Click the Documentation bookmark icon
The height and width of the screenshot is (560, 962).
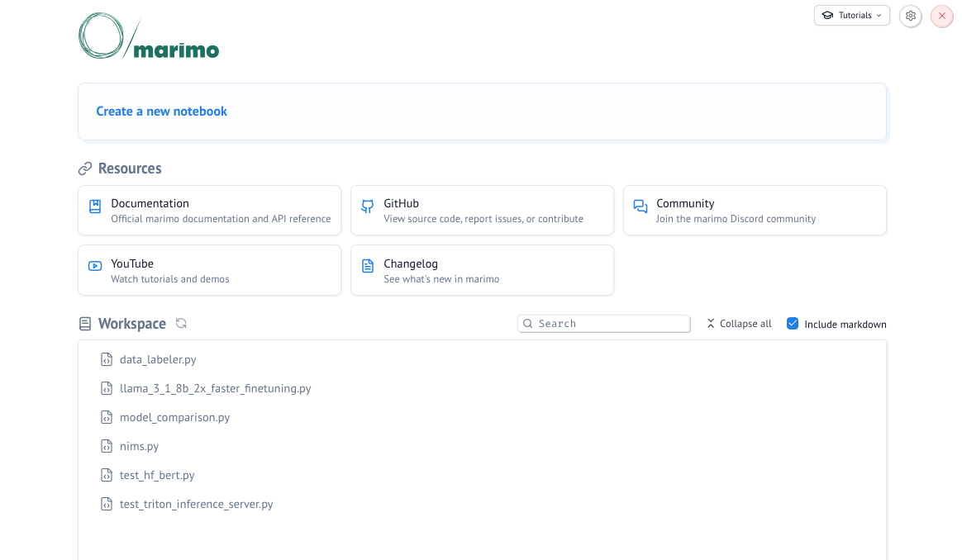point(94,206)
